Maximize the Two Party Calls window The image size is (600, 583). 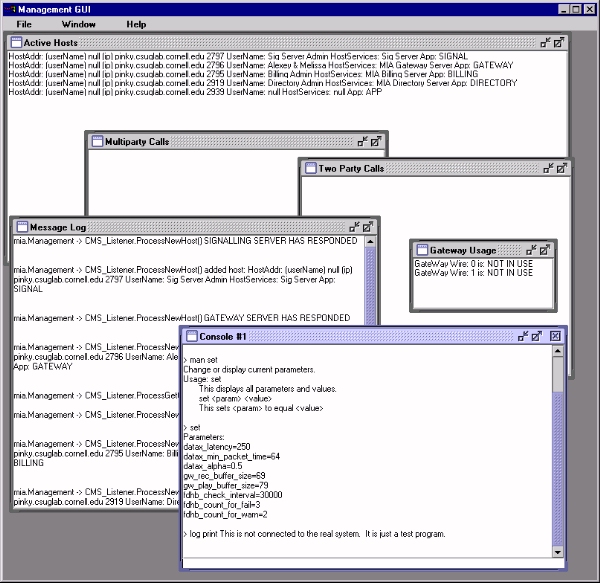point(560,168)
